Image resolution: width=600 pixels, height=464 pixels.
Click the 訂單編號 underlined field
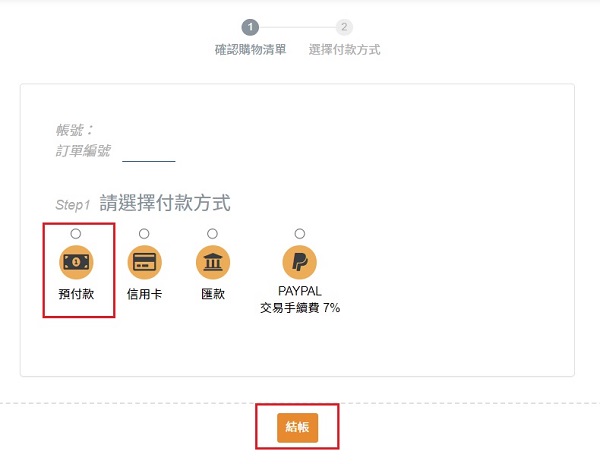pyautogui.click(x=149, y=154)
